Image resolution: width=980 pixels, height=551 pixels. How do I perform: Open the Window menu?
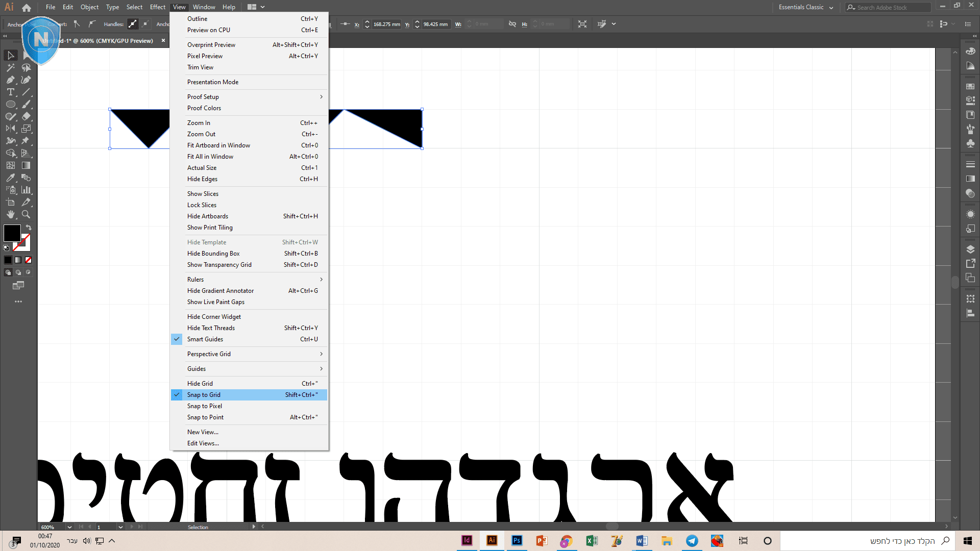tap(204, 7)
